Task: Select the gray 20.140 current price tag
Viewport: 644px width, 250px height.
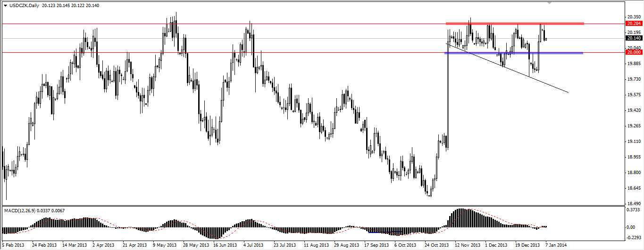Action: point(633,38)
